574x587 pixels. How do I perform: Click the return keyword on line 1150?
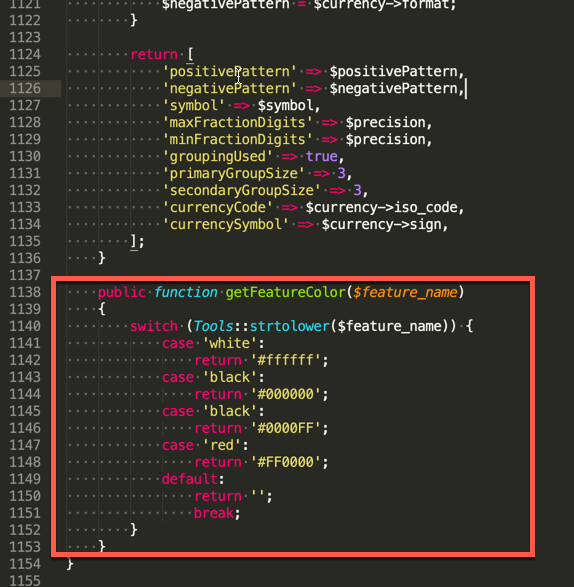click(x=218, y=496)
